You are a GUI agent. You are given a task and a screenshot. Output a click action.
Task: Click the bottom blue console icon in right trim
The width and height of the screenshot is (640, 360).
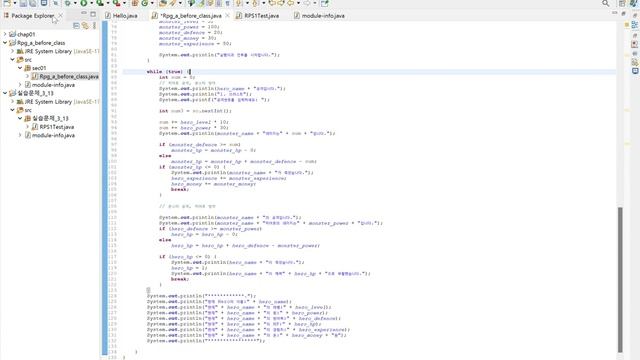pyautogui.click(x=635, y=71)
